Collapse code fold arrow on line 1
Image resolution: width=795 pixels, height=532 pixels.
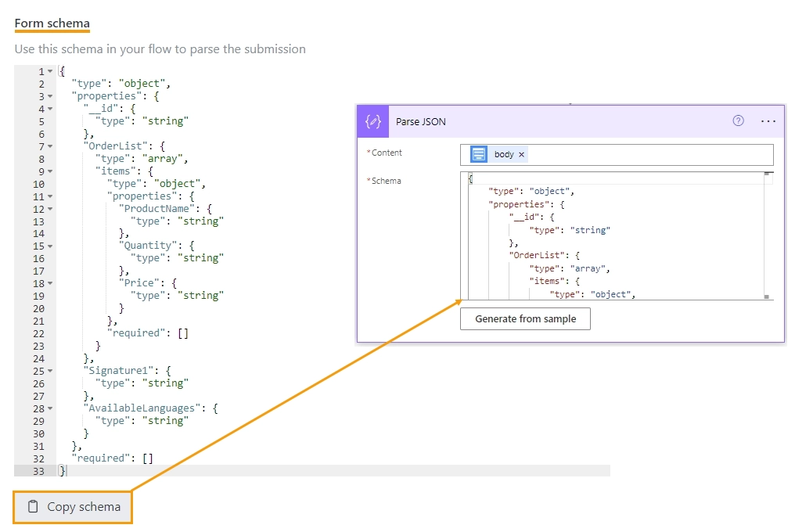coord(50,71)
